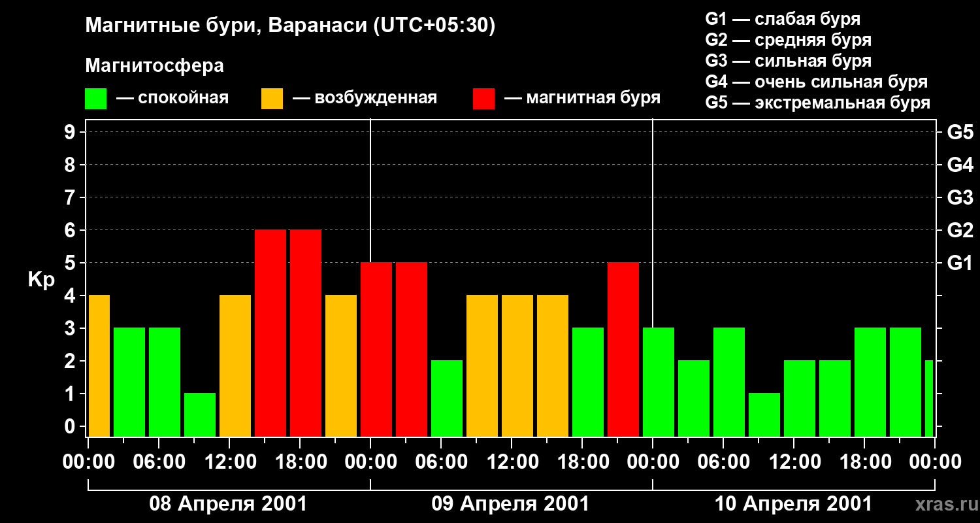The image size is (980, 523).
Task: Click the '18:00' time label for 10 April
Action: [x=865, y=462]
